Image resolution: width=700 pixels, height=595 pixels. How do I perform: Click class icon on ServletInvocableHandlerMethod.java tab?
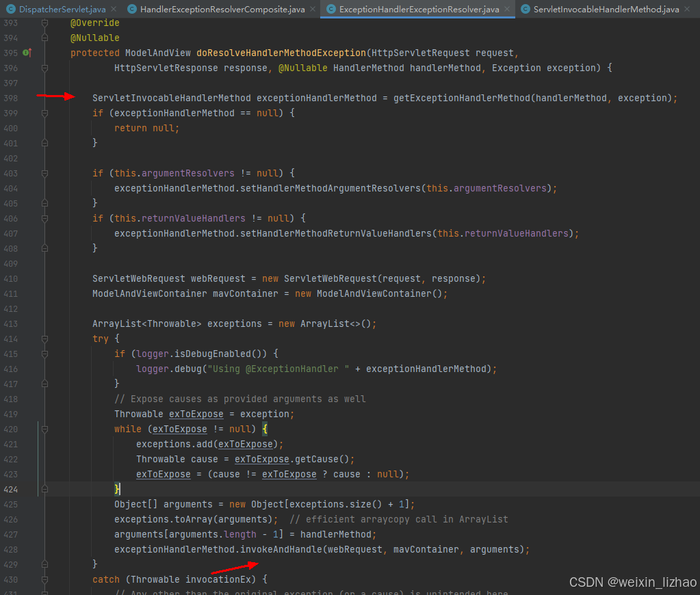click(526, 9)
